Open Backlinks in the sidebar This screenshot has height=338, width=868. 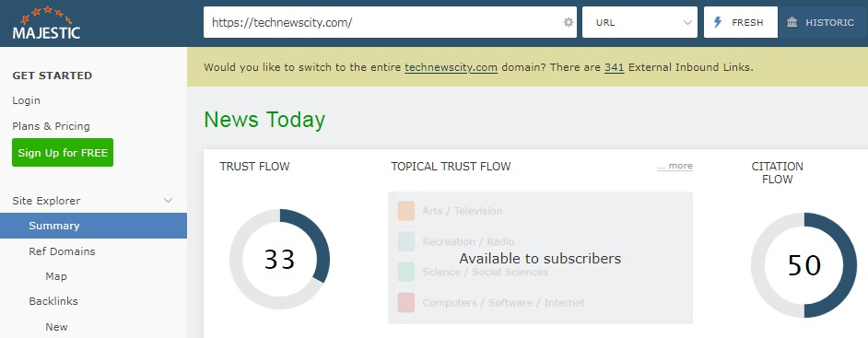pos(53,301)
